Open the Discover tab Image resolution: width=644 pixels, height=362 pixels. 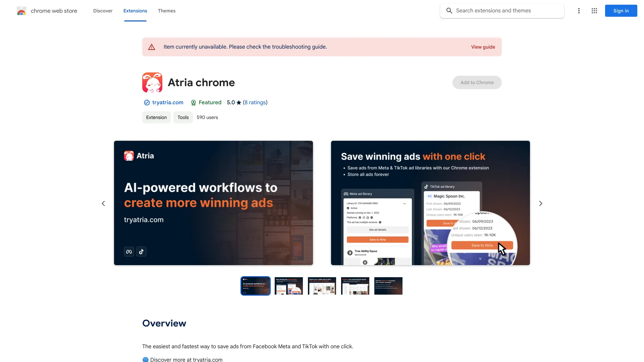point(103,11)
